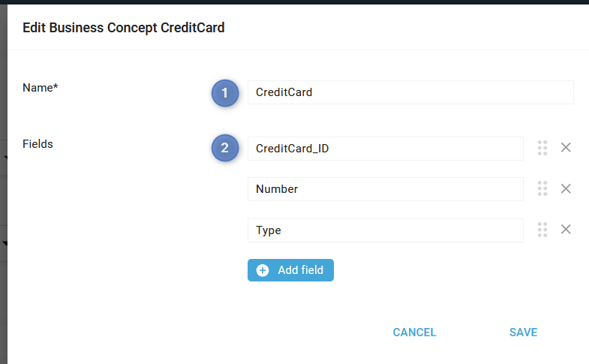
Task: Click the drag handle beside Number
Action: click(x=542, y=188)
